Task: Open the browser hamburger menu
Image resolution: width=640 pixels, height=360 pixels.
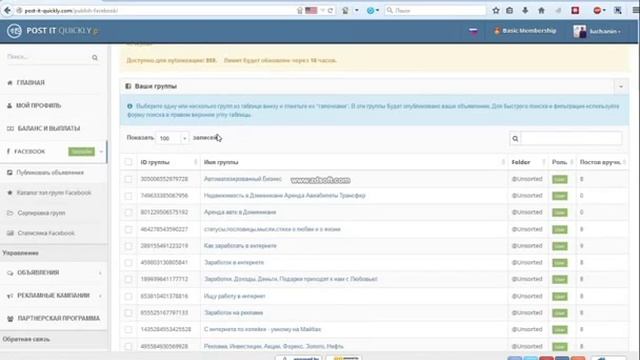Action: [636, 11]
